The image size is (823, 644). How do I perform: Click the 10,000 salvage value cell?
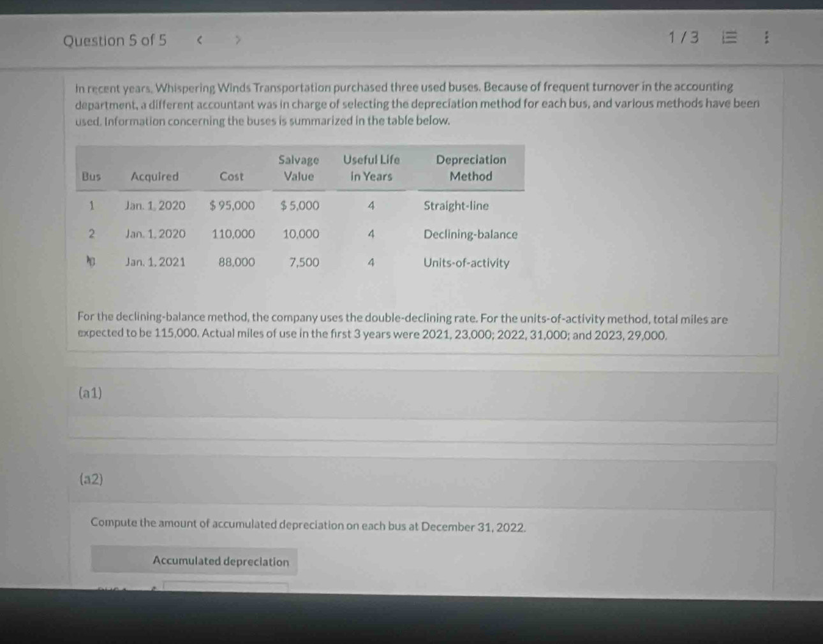click(300, 234)
